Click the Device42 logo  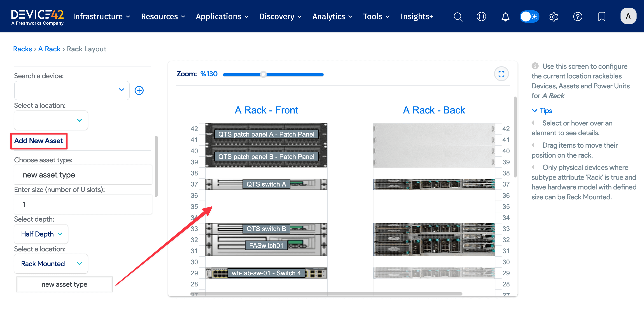pos(37,16)
